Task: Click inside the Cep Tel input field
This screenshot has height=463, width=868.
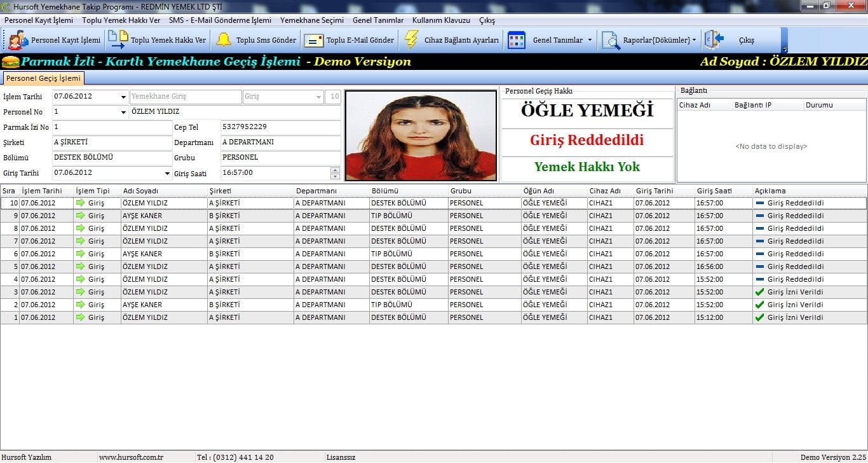Action: point(280,127)
